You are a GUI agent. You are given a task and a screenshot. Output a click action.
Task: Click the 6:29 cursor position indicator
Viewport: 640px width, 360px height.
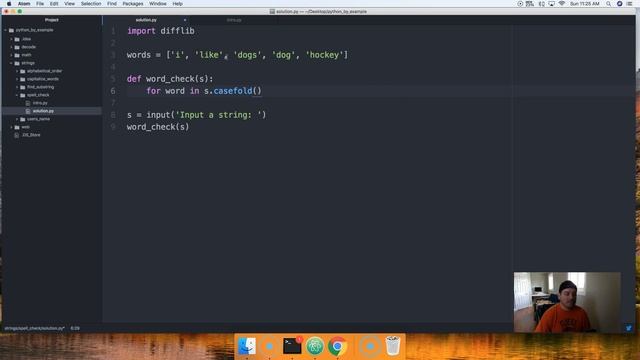[x=75, y=328]
